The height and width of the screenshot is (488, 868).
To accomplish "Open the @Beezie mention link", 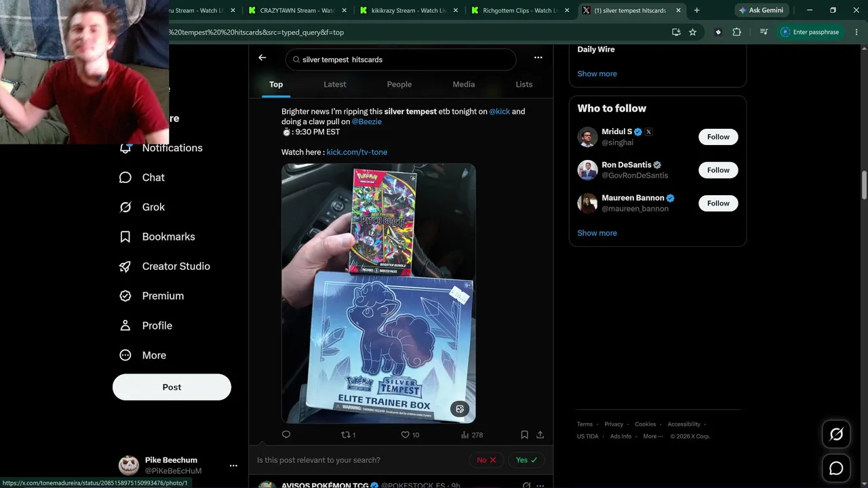I will tap(367, 122).
